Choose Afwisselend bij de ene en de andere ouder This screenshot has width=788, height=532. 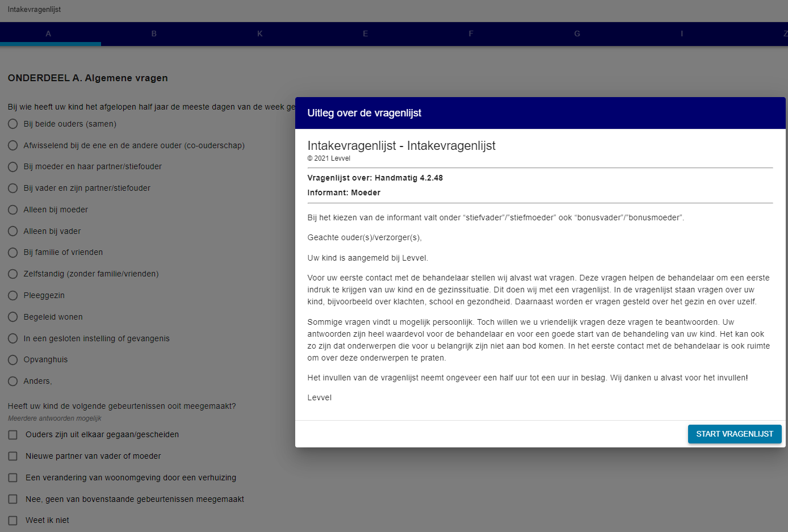click(x=12, y=145)
